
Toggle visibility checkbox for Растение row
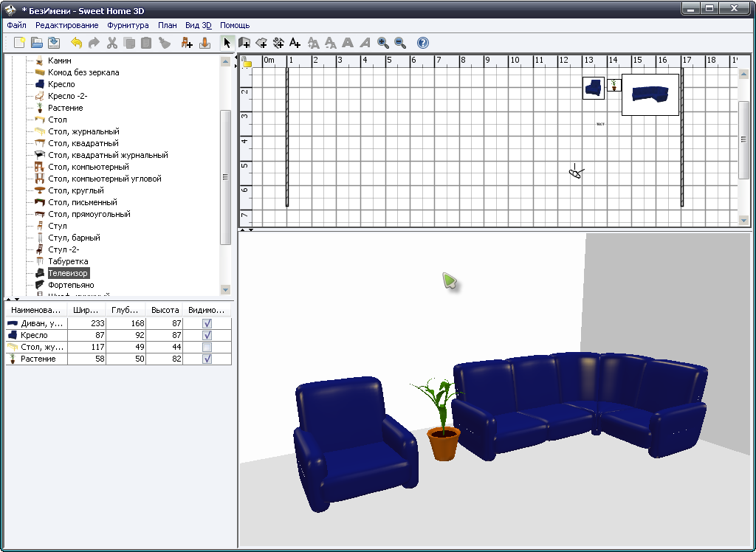[x=207, y=359]
